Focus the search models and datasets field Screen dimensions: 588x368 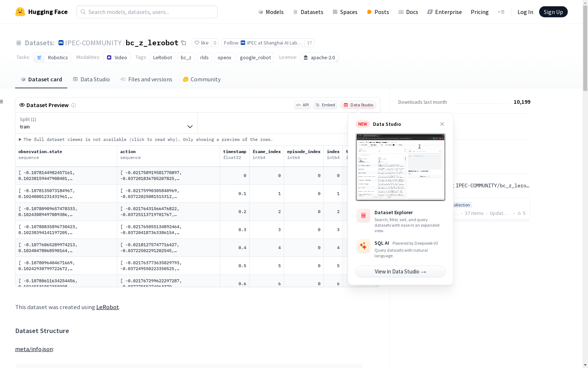click(x=147, y=12)
